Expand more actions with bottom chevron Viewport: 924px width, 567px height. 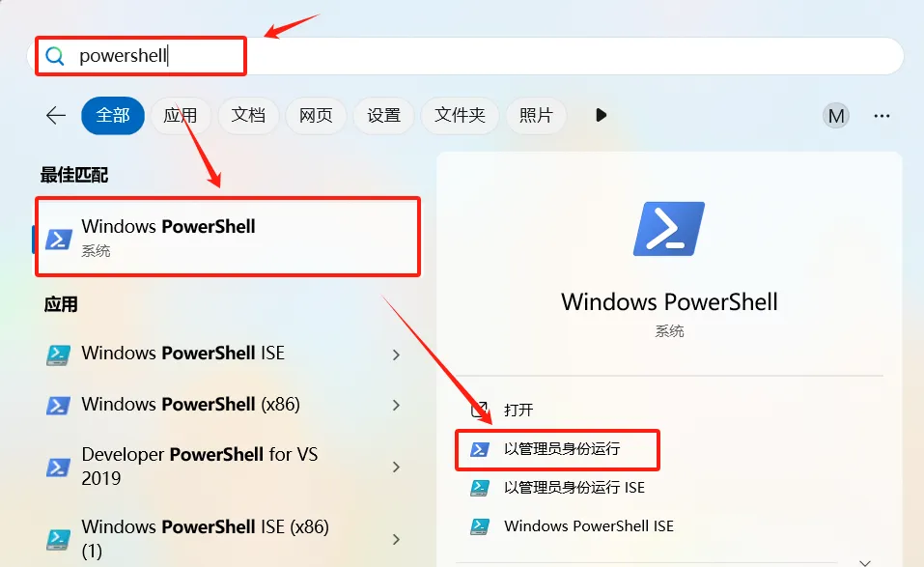pyautogui.click(x=864, y=562)
